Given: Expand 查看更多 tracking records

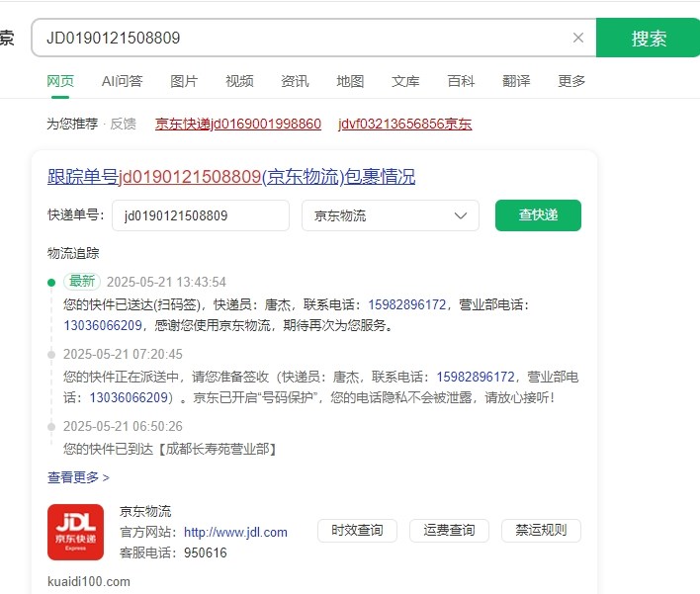Looking at the screenshot, I should coord(78,477).
